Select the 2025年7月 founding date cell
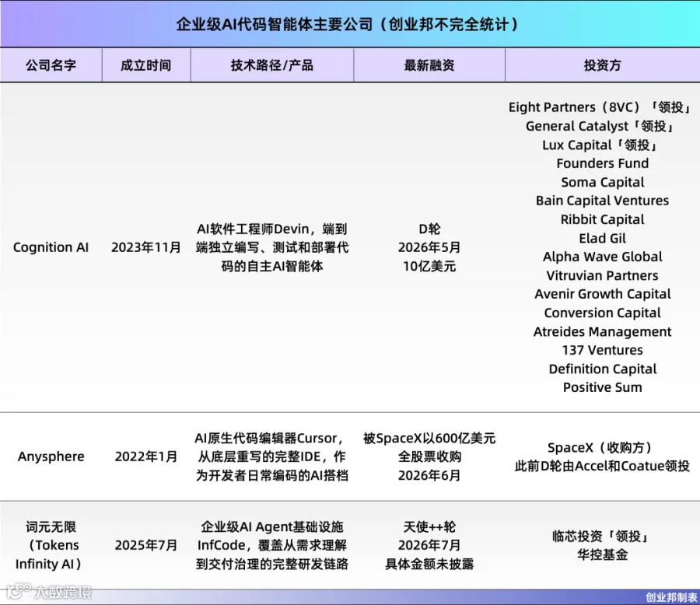 point(146,545)
